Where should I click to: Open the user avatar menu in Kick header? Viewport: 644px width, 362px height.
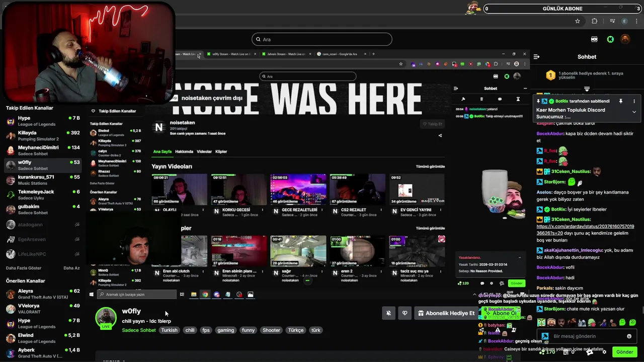pyautogui.click(x=625, y=39)
